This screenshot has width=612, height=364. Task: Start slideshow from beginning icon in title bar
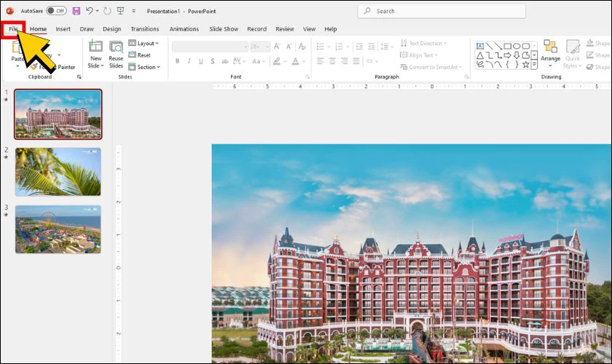(121, 11)
